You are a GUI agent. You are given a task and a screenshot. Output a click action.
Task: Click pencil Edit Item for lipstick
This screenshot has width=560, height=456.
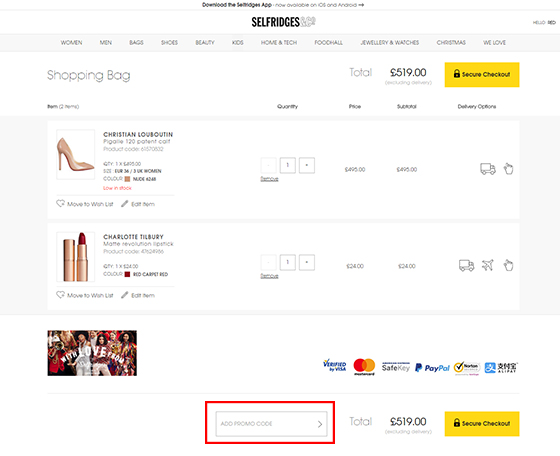(138, 295)
